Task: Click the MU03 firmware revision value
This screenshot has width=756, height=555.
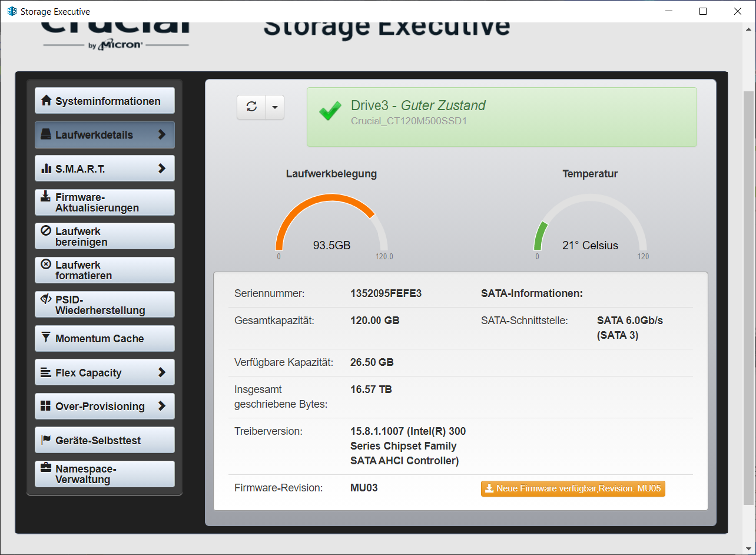Action: (364, 488)
